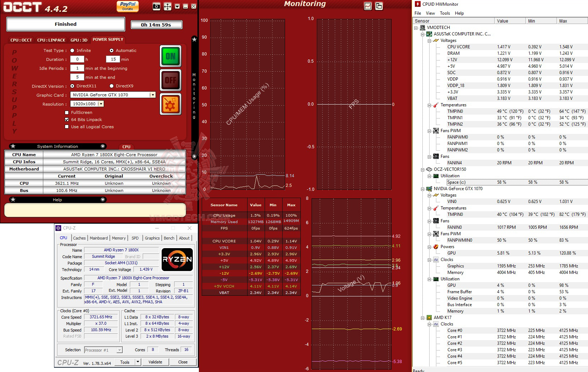Select the Automatic test type radio
The width and height of the screenshot is (588, 372).
click(x=112, y=50)
